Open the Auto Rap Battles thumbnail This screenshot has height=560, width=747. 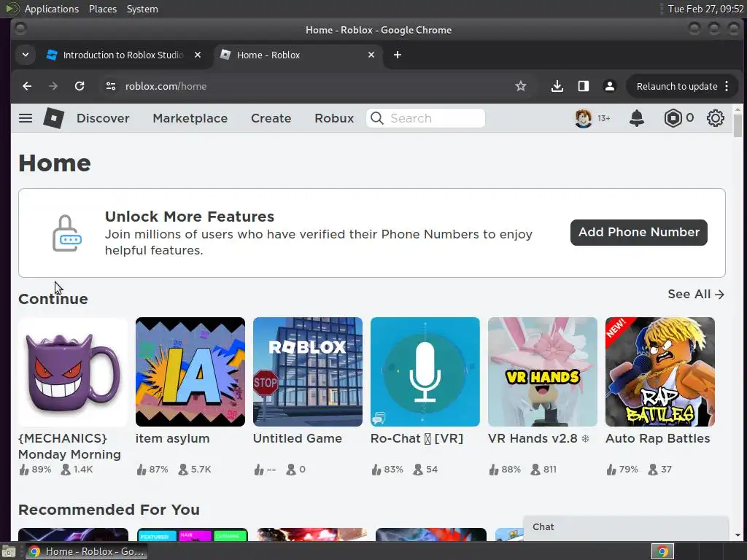[x=659, y=372]
